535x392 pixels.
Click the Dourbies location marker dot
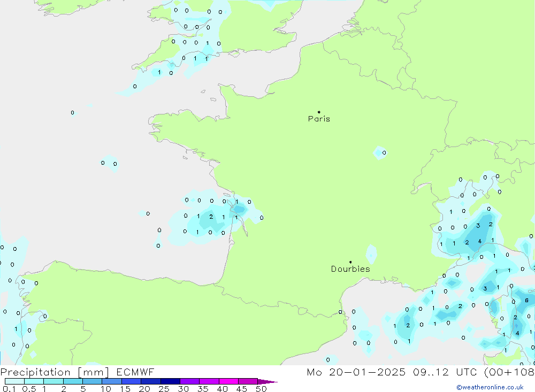(350, 262)
